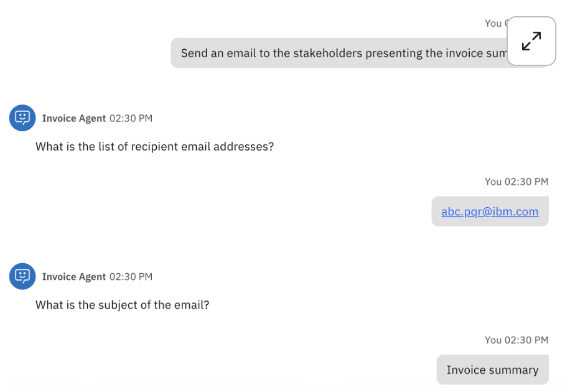Click the 'You 02:30 PM' label above the email address
Screen dimensions: 575x392
coord(516,182)
